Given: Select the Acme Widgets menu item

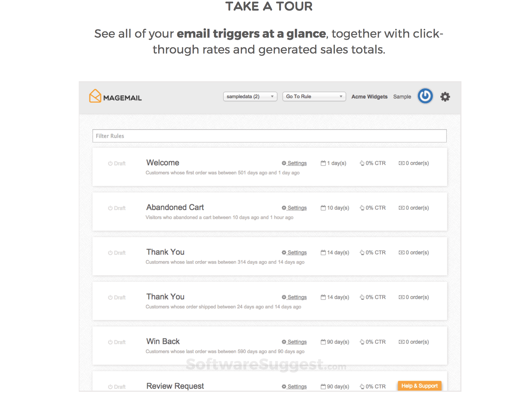Looking at the screenshot, I should point(369,96).
